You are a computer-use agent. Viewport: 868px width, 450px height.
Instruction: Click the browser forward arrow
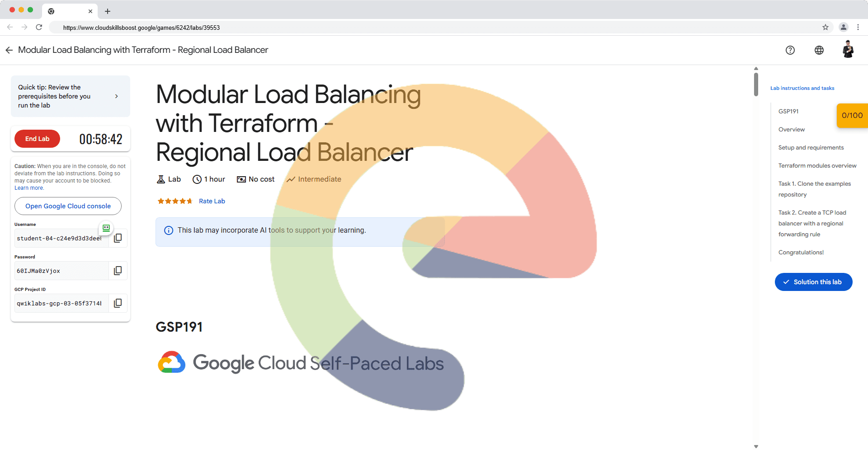(x=24, y=27)
